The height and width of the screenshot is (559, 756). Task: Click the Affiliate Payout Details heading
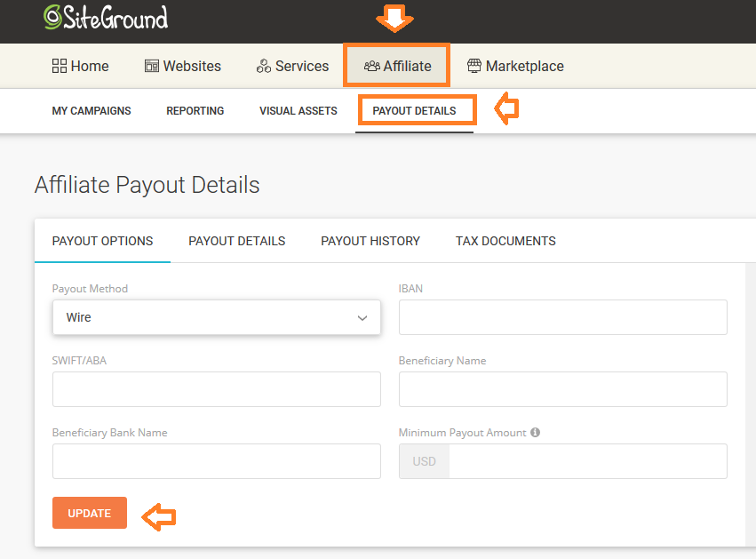click(147, 185)
